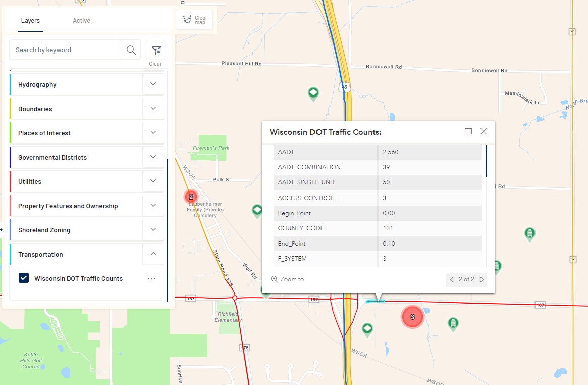Click the F_SYSTEM field label
588x385 pixels.
coord(292,259)
